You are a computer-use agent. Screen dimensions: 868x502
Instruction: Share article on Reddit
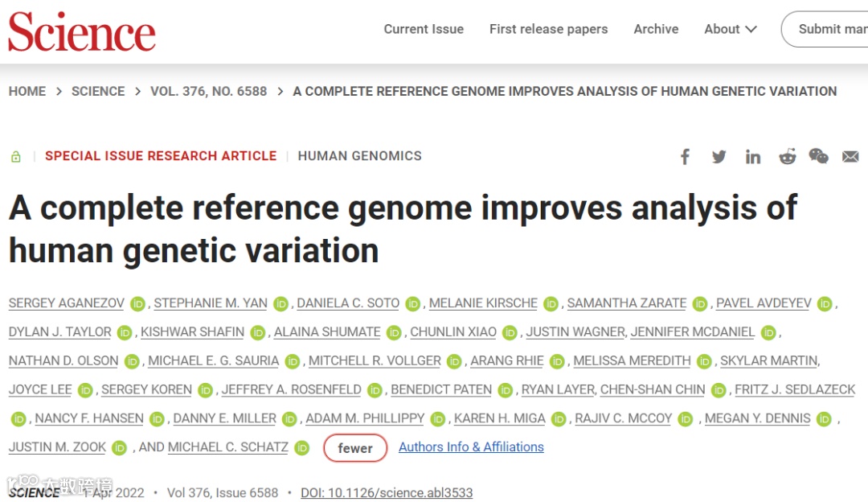click(787, 157)
